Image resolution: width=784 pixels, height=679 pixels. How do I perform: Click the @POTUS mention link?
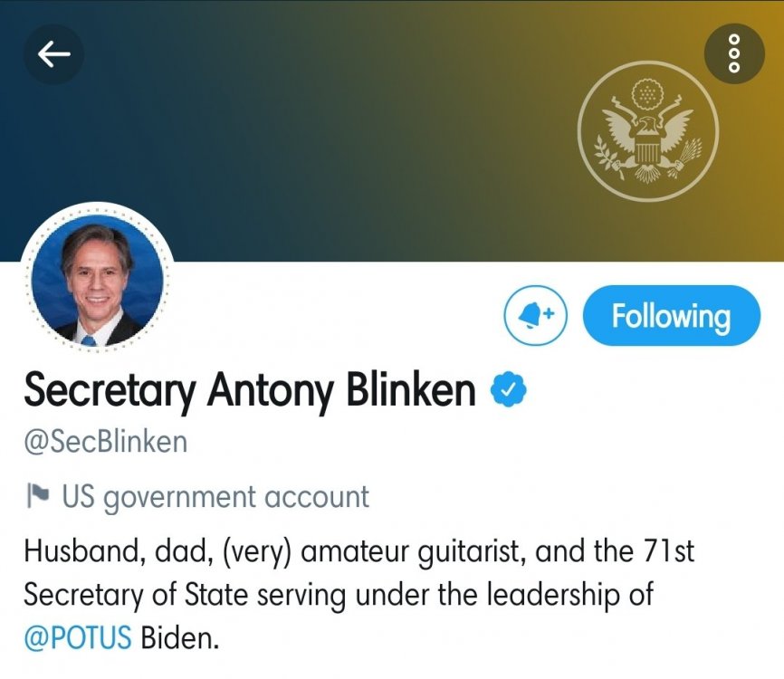point(78,637)
